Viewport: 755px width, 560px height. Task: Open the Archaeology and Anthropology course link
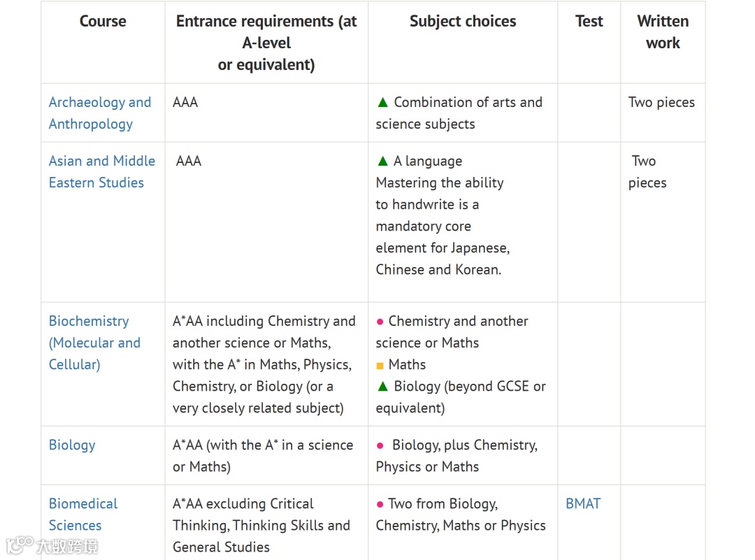click(99, 113)
